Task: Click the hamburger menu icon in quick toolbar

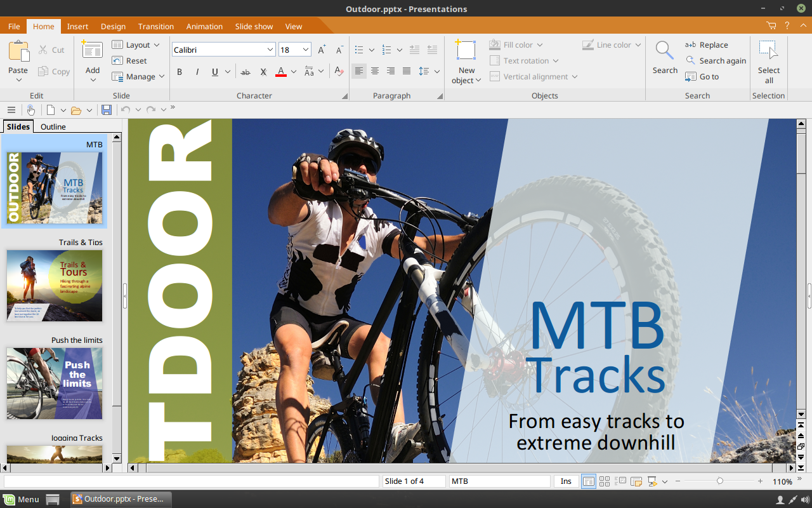Action: point(11,110)
